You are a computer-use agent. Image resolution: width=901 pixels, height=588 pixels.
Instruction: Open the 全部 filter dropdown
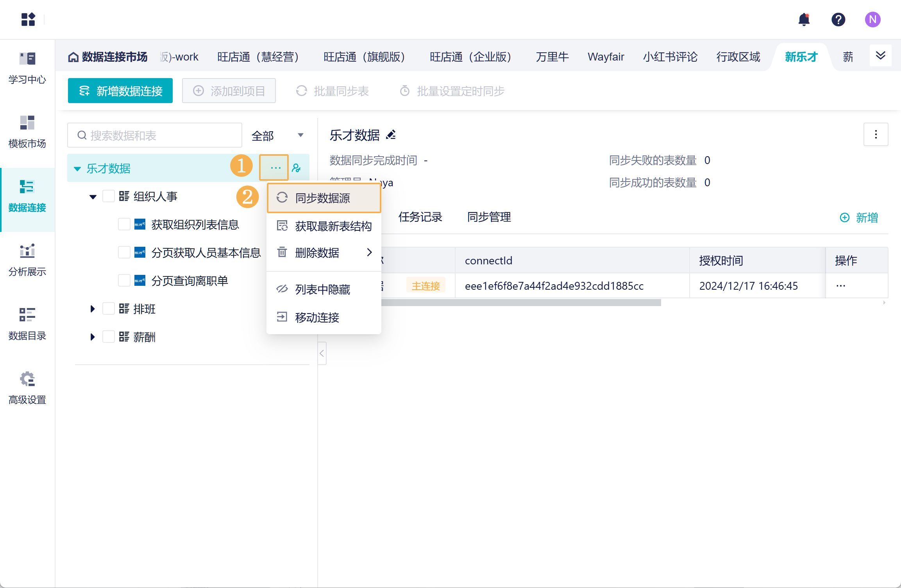tap(278, 135)
